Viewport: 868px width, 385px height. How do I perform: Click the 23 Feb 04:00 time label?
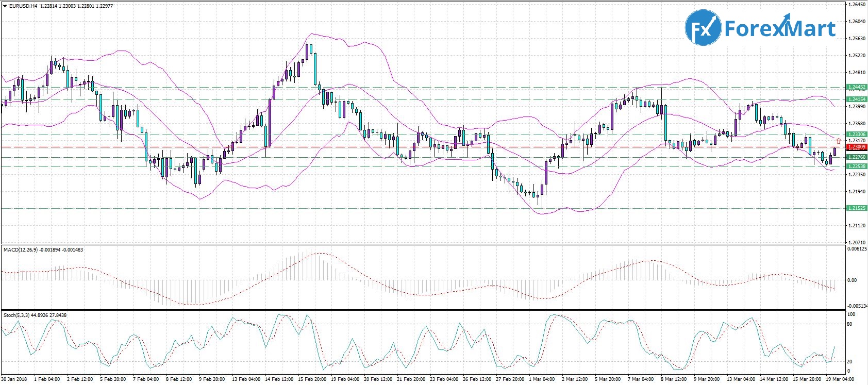tap(444, 379)
